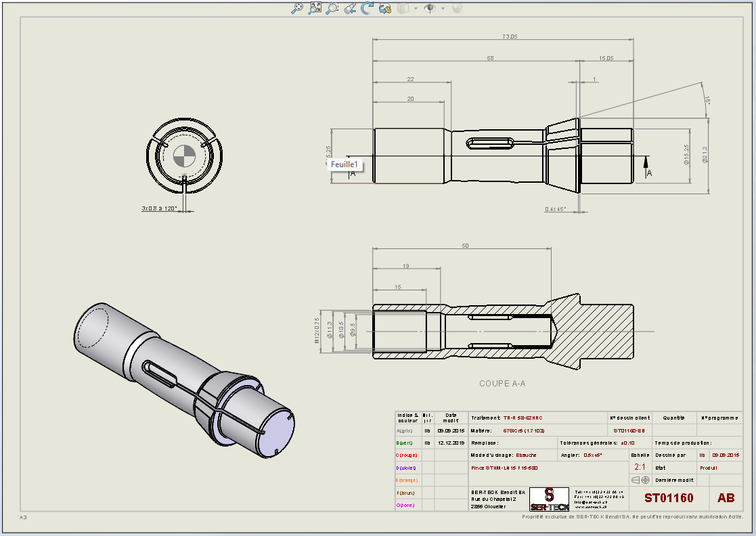Screen dimensions: 756x536
Task: Click the Edit Appearance sphere icon
Action: pyautogui.click(x=457, y=7)
